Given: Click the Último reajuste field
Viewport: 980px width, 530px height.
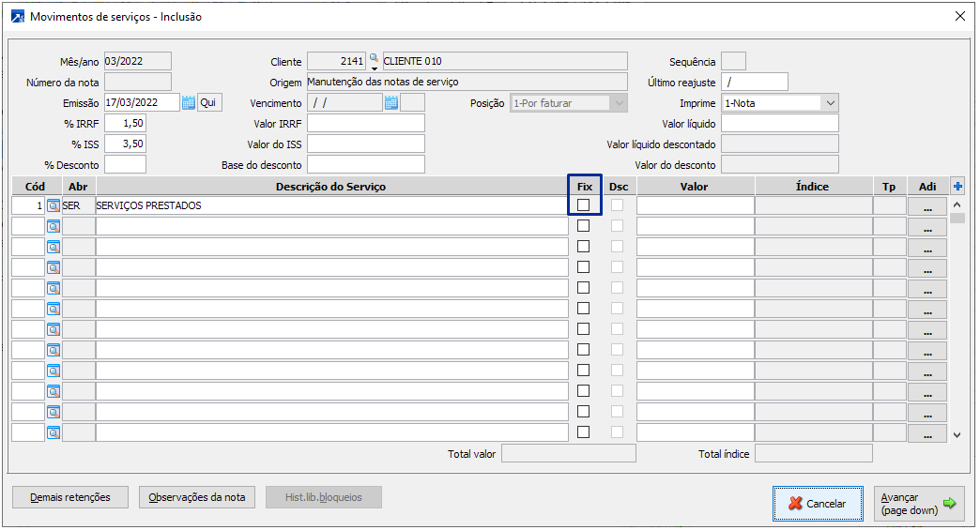Looking at the screenshot, I should [x=755, y=82].
